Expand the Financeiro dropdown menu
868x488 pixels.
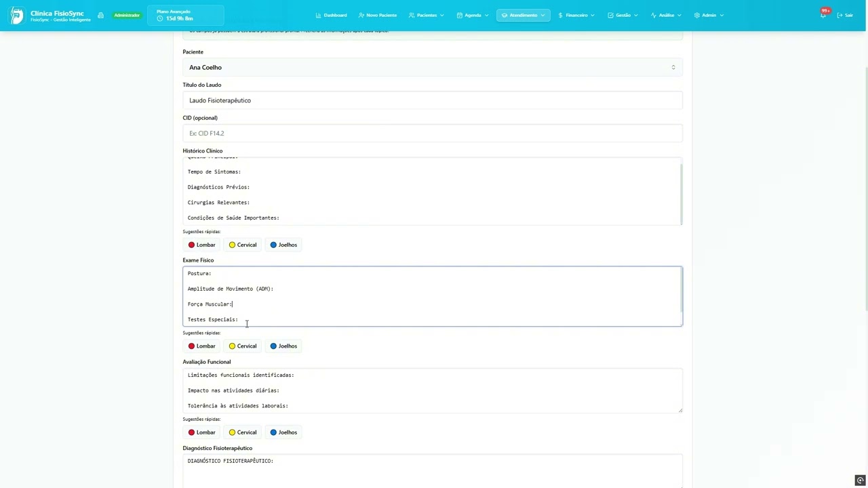[x=576, y=15]
